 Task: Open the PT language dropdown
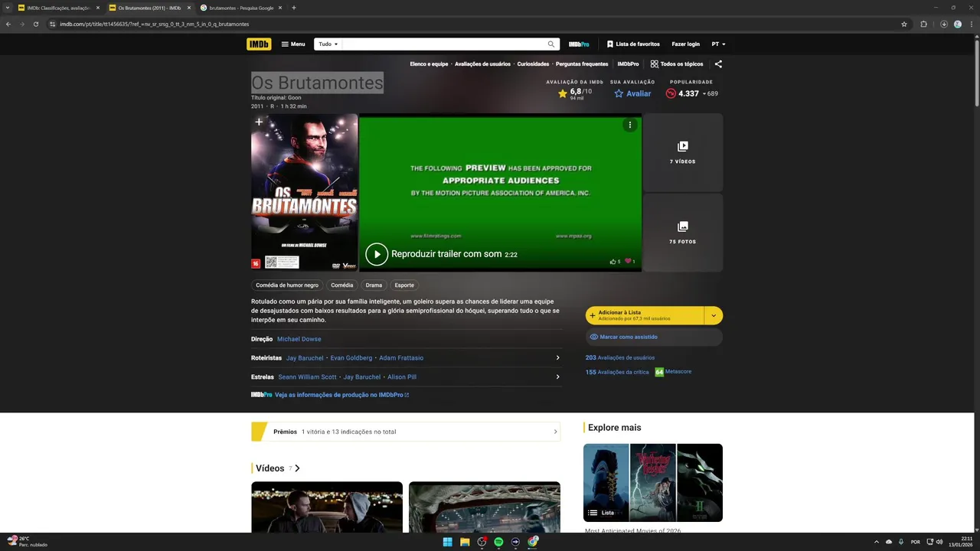[718, 44]
